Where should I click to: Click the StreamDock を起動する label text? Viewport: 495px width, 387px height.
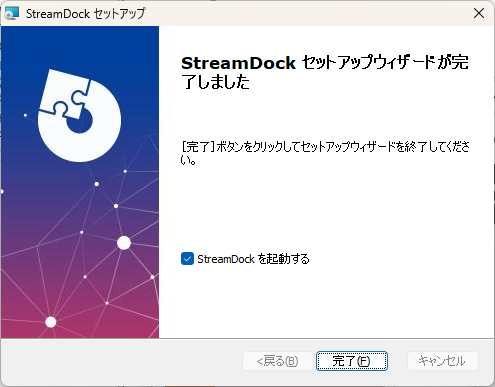pos(253,259)
